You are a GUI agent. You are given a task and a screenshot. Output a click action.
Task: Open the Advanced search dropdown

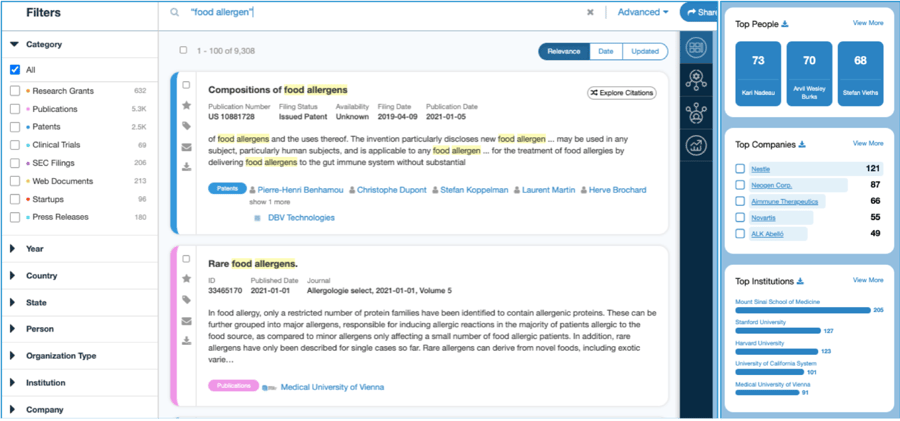(x=643, y=12)
